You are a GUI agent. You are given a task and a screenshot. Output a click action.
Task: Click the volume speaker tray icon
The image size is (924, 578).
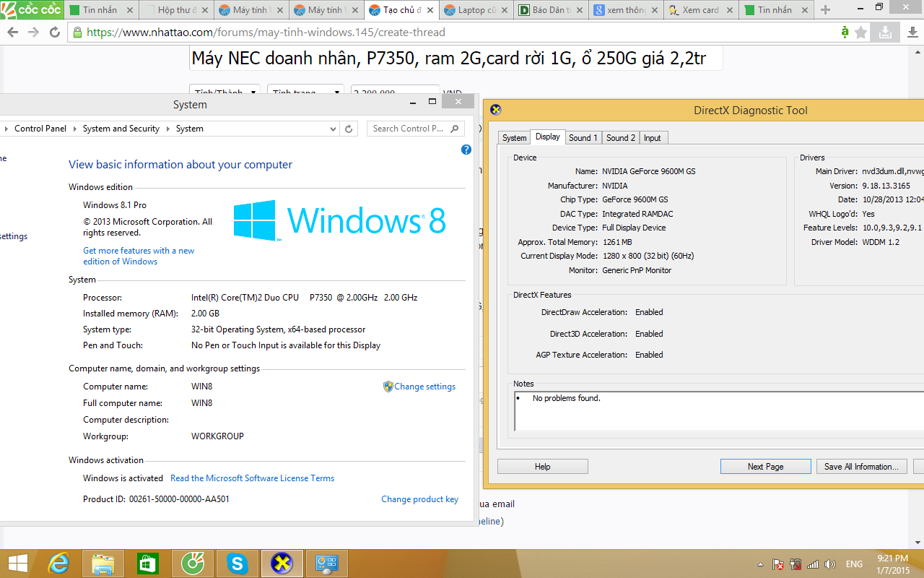830,564
